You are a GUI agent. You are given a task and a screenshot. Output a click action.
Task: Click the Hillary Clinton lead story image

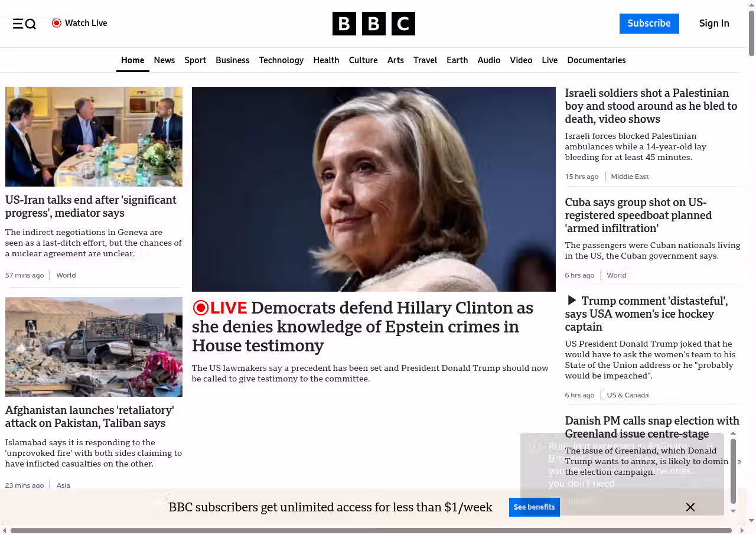[x=373, y=189]
